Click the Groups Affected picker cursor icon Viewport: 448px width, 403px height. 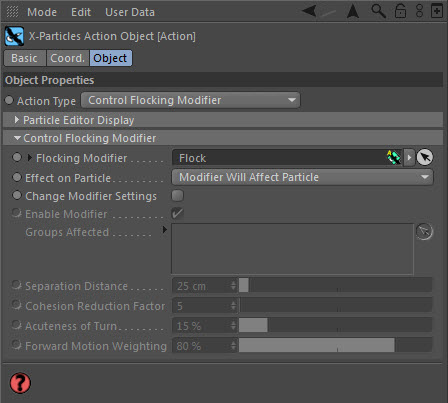424,231
